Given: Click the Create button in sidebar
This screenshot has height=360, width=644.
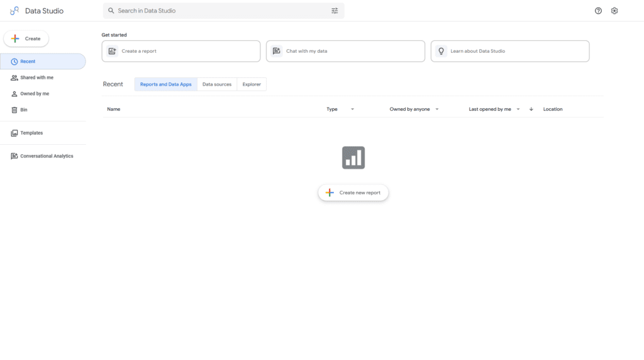Looking at the screenshot, I should point(26,39).
